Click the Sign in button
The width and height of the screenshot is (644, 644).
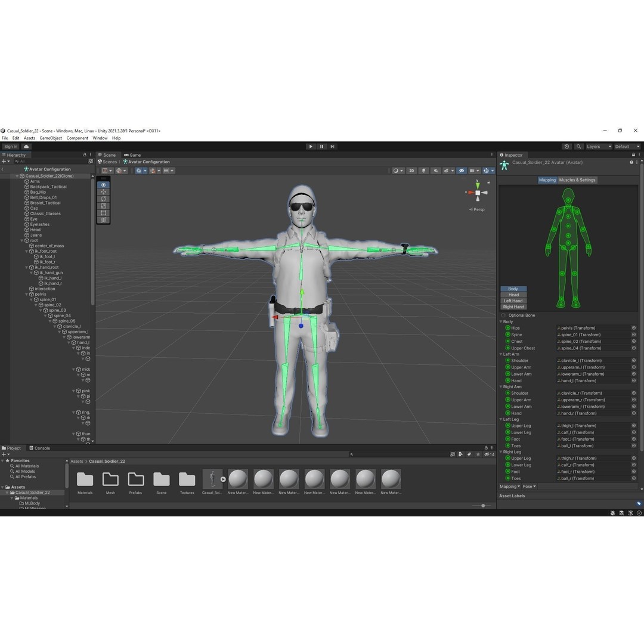10,146
